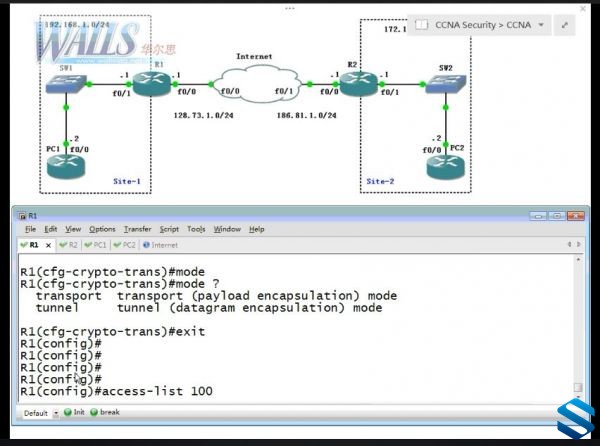Toggle the checkbox beside CCNA Security
600x446 pixels.
pyautogui.click(x=421, y=25)
